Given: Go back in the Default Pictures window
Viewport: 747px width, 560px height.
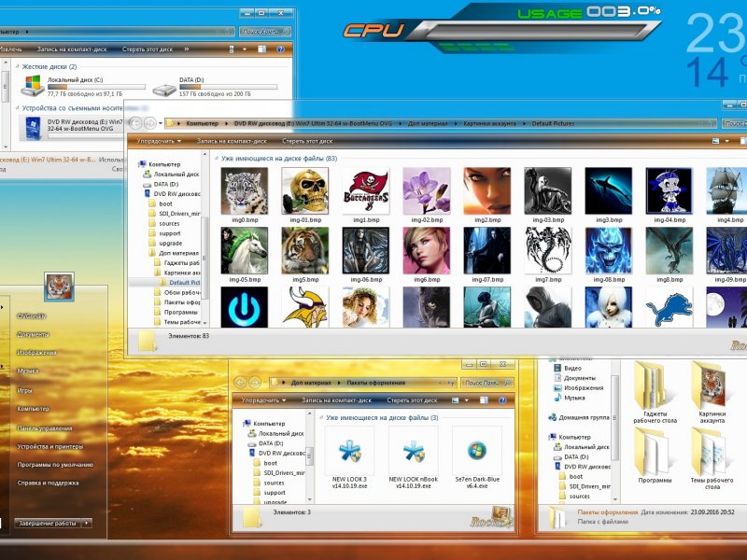Looking at the screenshot, I should (135, 123).
